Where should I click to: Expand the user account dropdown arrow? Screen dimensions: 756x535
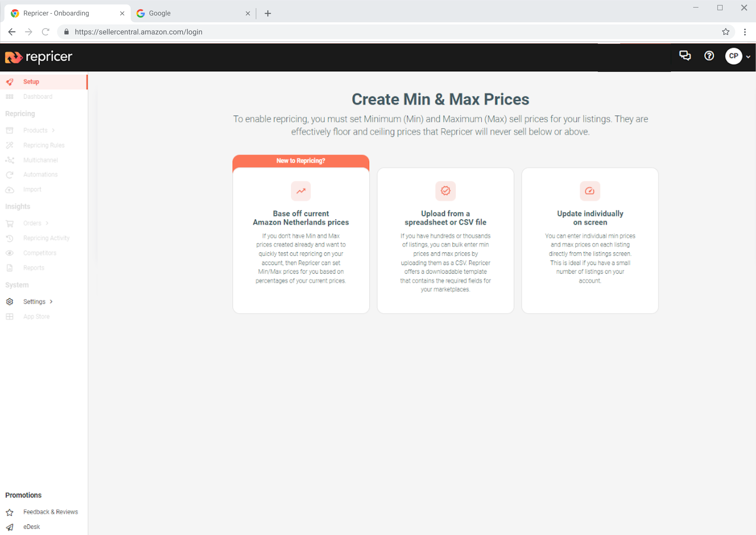pos(748,57)
